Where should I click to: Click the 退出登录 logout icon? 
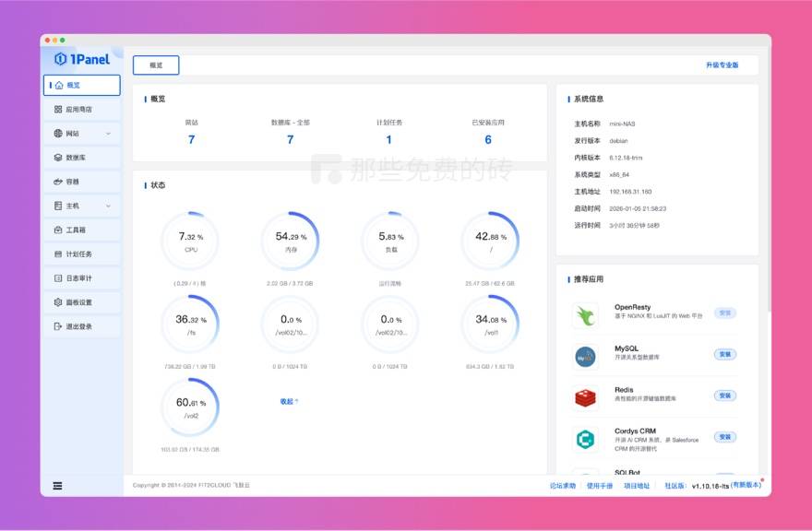(58, 326)
